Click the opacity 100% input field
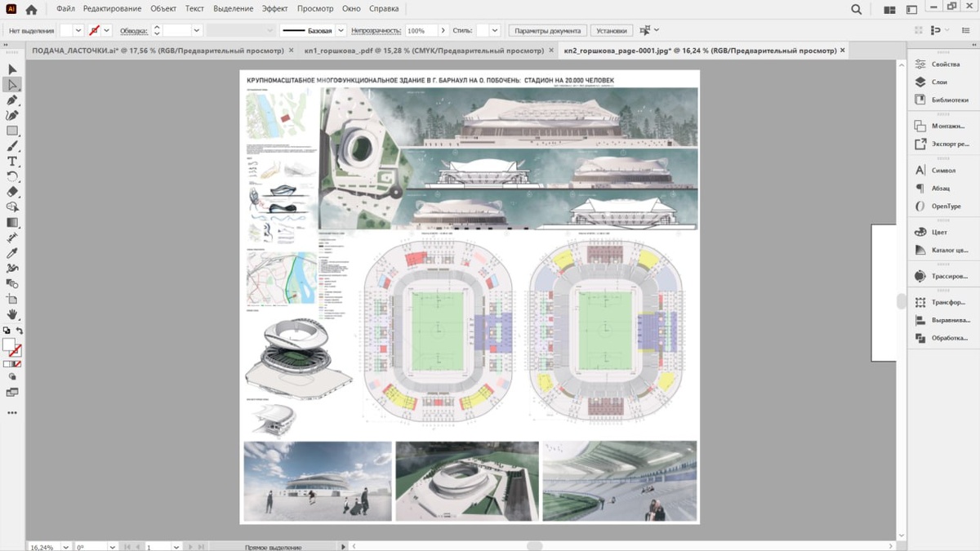The width and height of the screenshot is (980, 551). tap(421, 30)
